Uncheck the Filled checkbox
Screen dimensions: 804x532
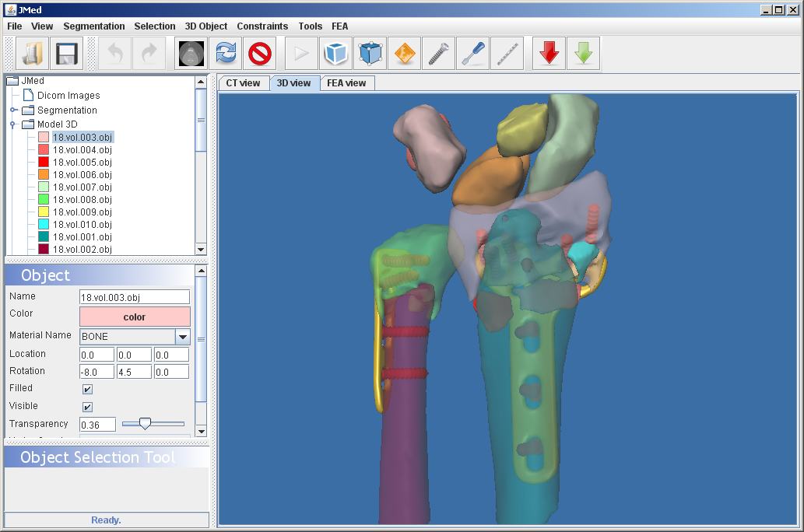(88, 389)
